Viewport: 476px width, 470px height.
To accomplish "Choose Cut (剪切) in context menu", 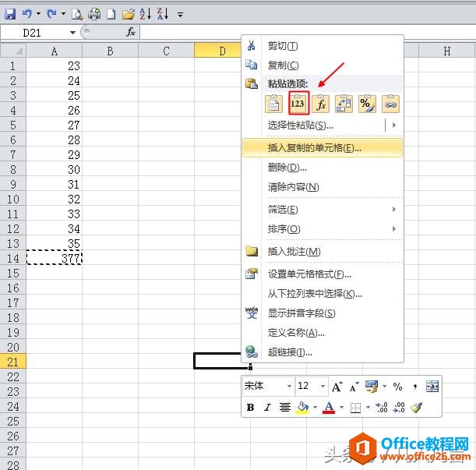I will (x=323, y=46).
